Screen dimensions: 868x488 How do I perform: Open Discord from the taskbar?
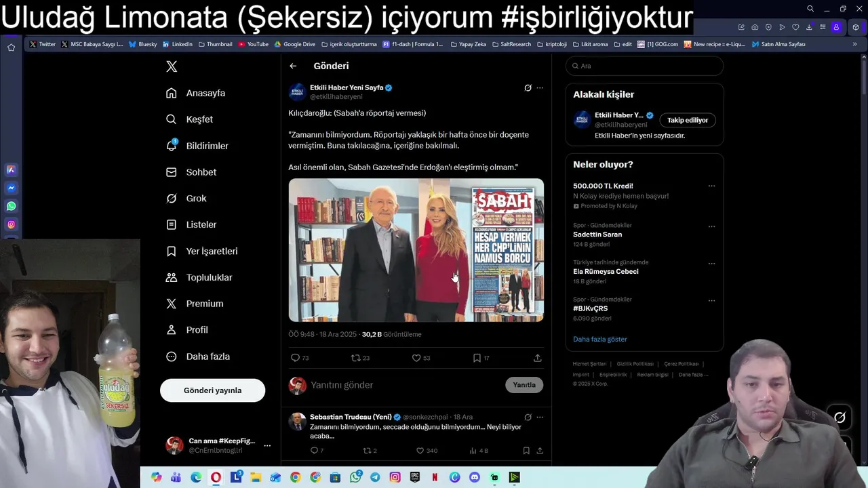click(x=475, y=477)
